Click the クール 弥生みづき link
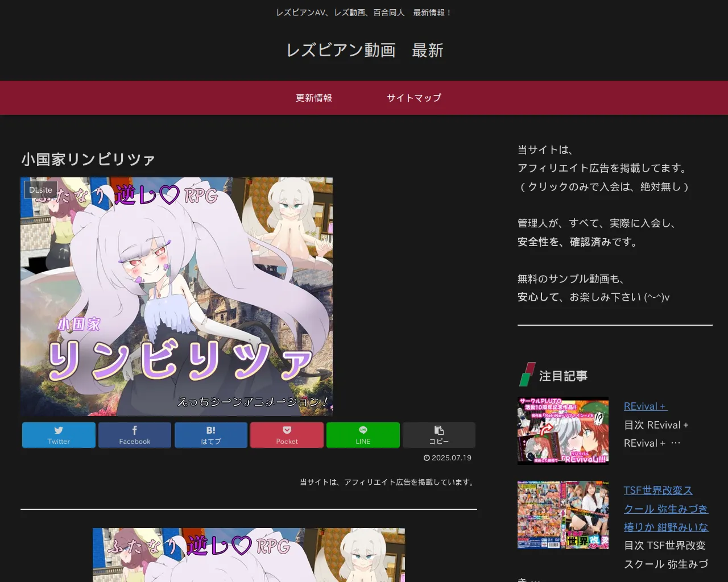 tap(666, 509)
